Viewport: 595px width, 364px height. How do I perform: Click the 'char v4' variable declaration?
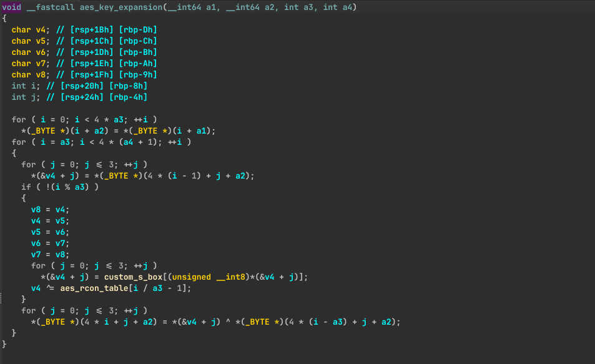coord(26,29)
